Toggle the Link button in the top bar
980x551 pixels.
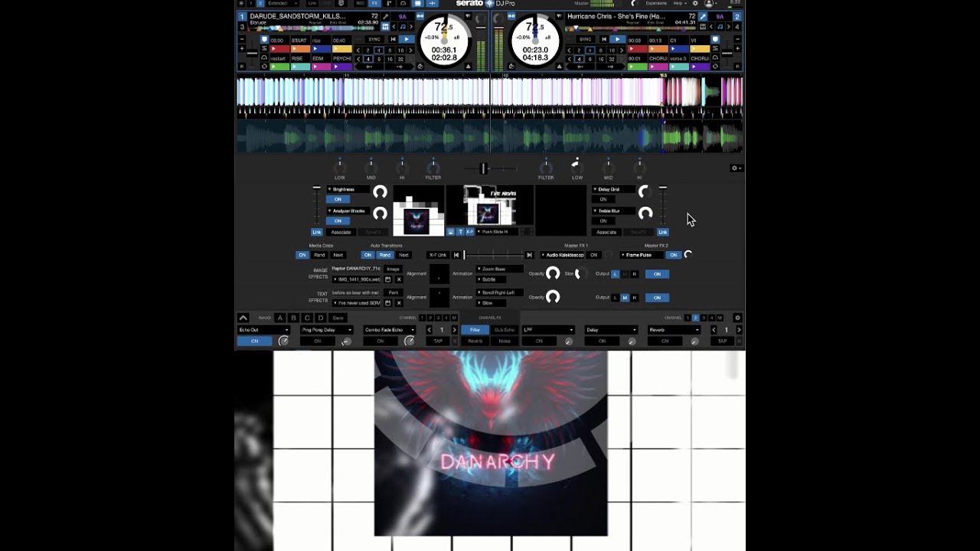[312, 3]
